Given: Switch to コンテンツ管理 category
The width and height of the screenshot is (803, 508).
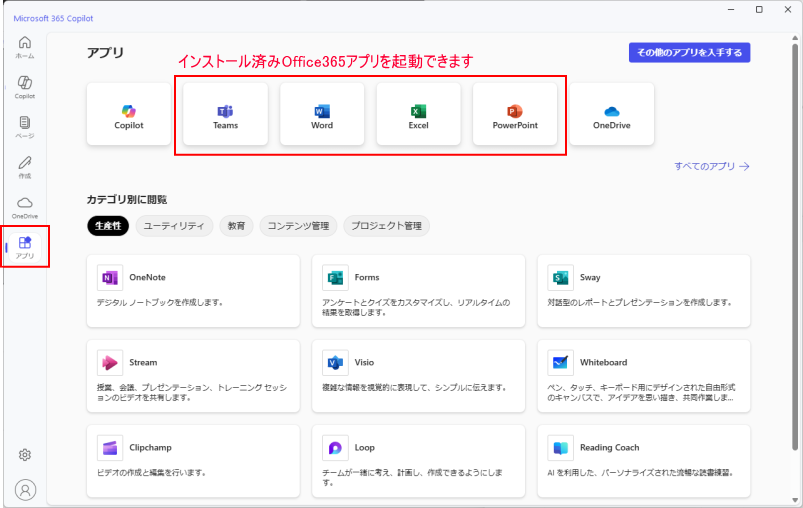Looking at the screenshot, I should (298, 226).
